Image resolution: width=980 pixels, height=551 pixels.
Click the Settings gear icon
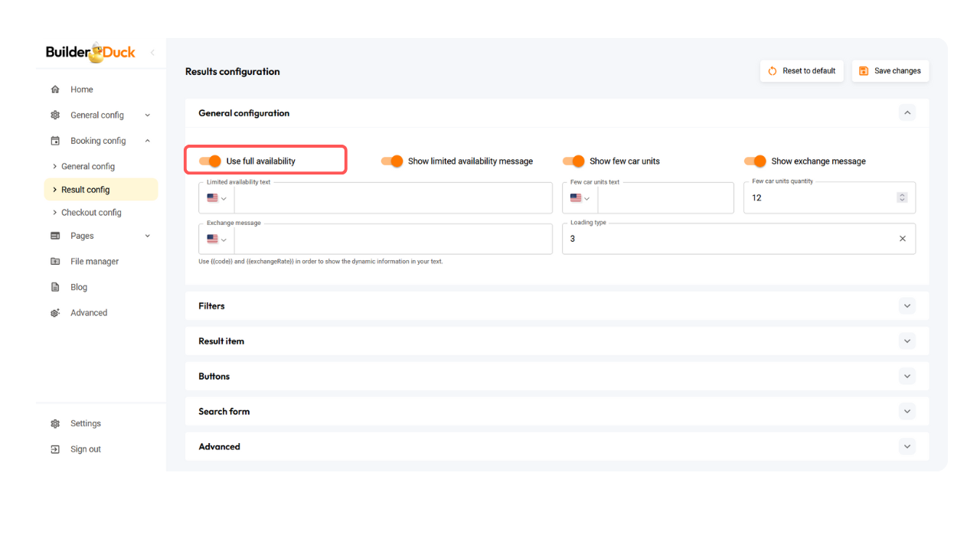[55, 424]
